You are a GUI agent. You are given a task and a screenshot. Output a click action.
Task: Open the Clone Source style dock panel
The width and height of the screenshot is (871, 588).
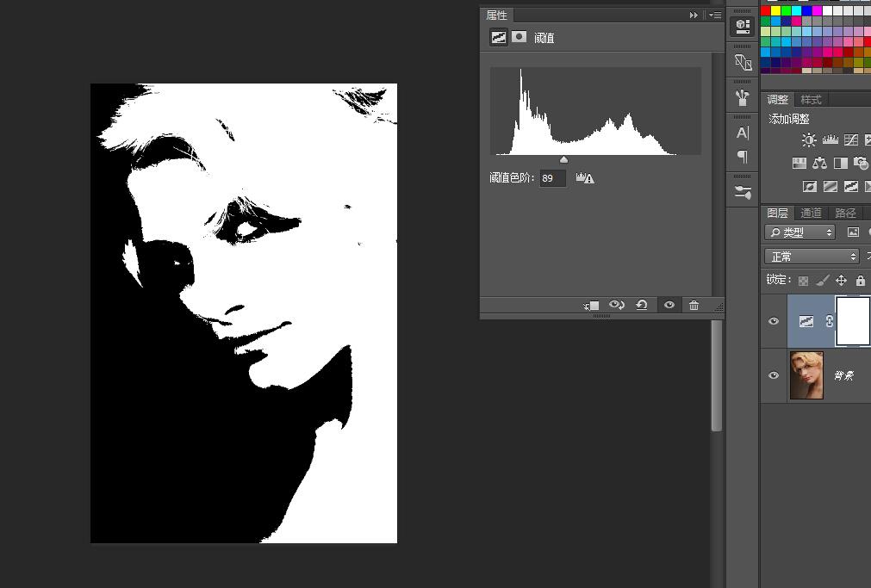(x=743, y=62)
